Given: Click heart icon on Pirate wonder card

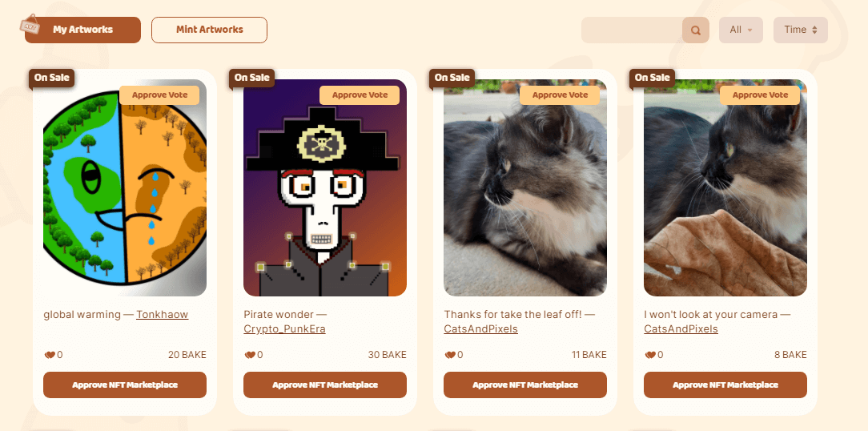Looking at the screenshot, I should click(250, 355).
